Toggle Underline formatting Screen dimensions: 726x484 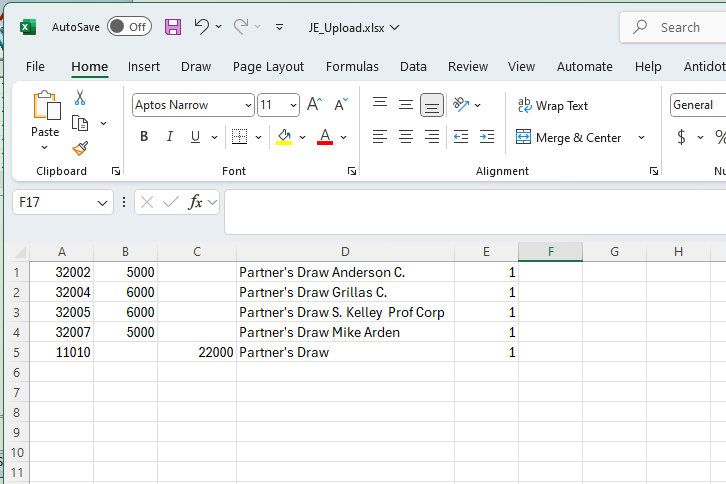click(x=195, y=136)
